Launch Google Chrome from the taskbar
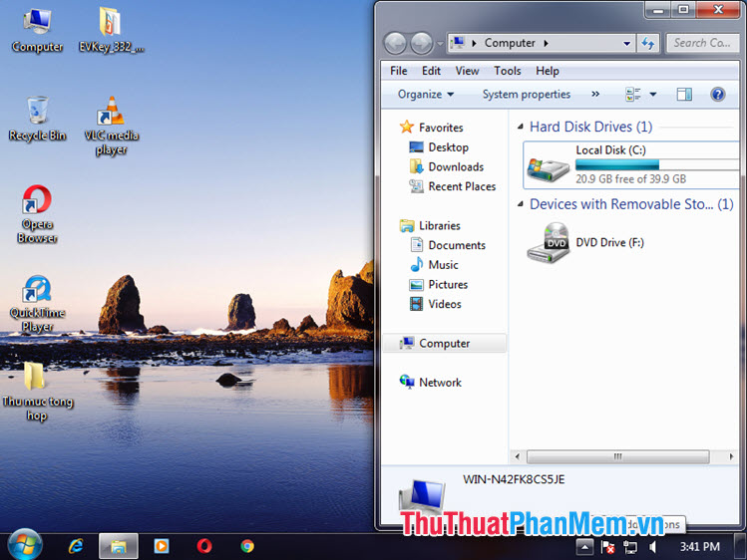Image resolution: width=747 pixels, height=560 pixels. [x=247, y=546]
